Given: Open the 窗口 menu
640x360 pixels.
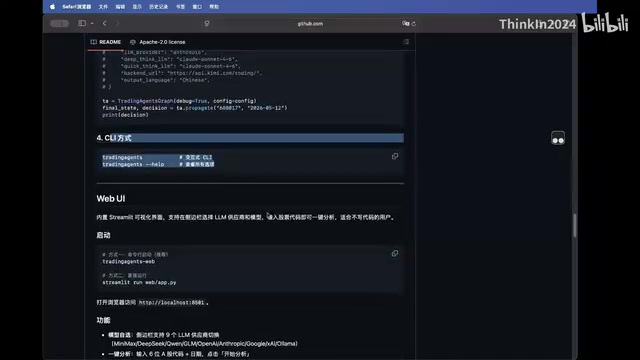Looking at the screenshot, I should (197, 7).
